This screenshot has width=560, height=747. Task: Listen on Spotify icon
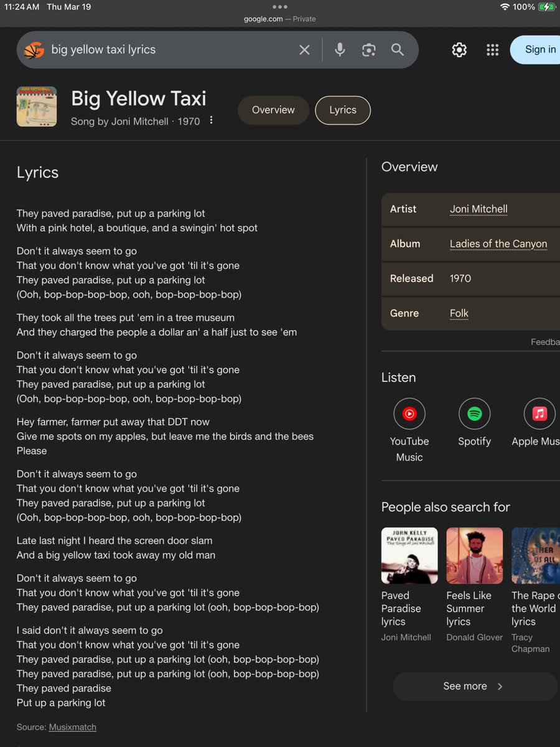pos(475,413)
